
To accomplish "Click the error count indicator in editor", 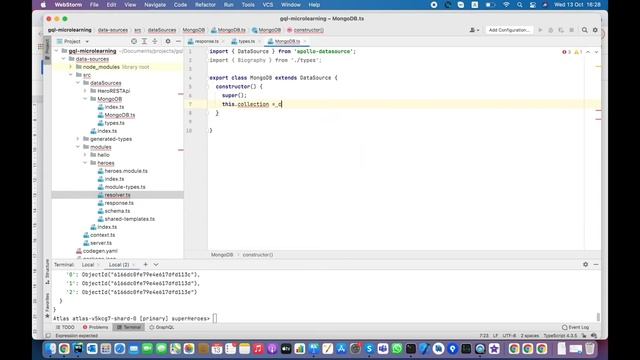I will pyautogui.click(x=567, y=52).
